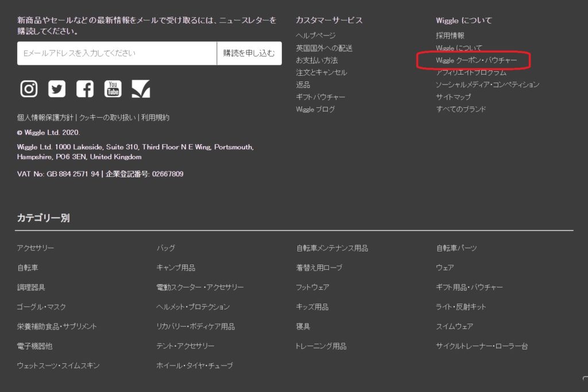Image resolution: width=588 pixels, height=392 pixels.
Task: Open the Facebook social icon
Action: coord(85,88)
